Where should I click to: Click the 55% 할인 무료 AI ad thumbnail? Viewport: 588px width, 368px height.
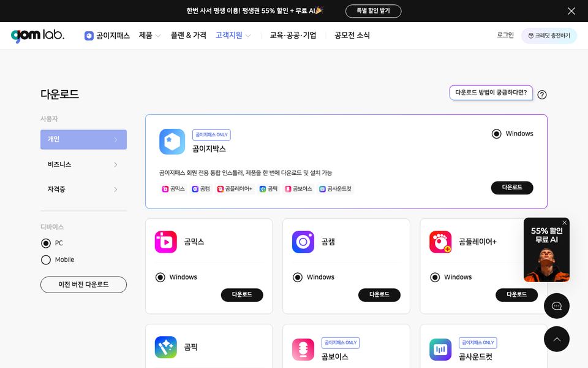(546, 250)
